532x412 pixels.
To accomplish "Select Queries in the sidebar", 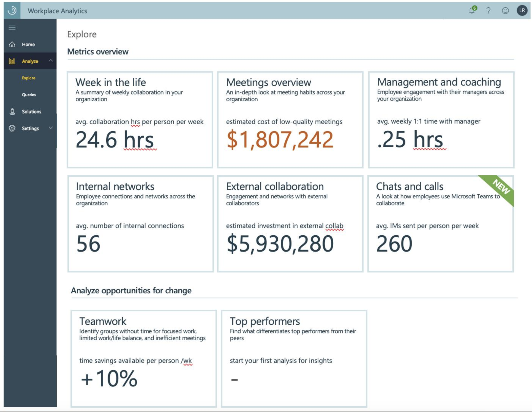I will tap(29, 95).
